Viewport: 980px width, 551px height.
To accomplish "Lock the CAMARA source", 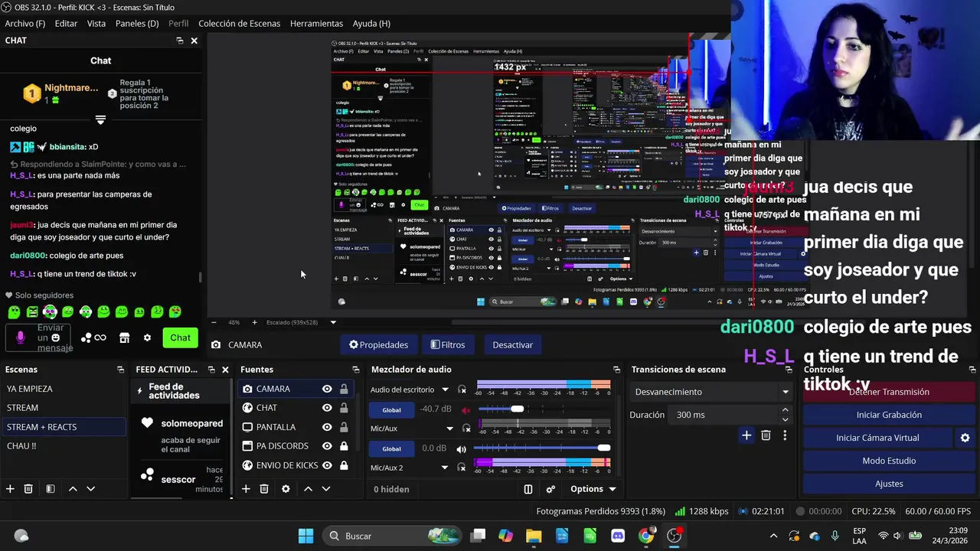I will point(344,389).
